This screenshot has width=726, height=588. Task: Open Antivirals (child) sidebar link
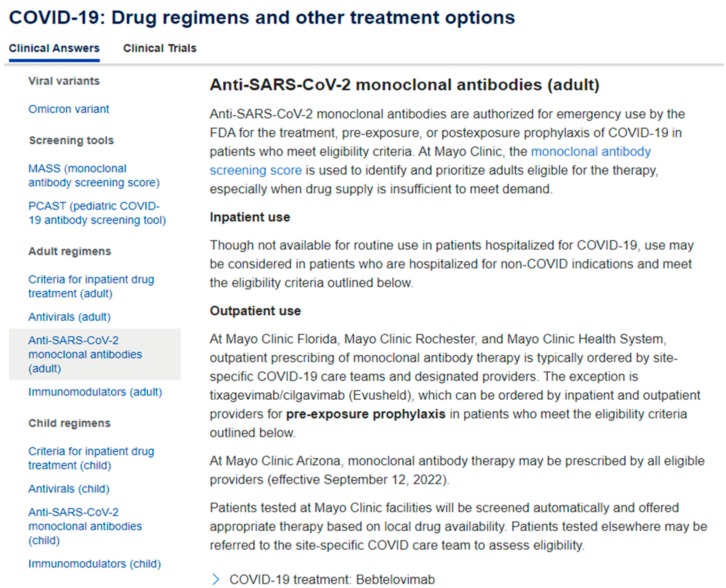coord(69,489)
